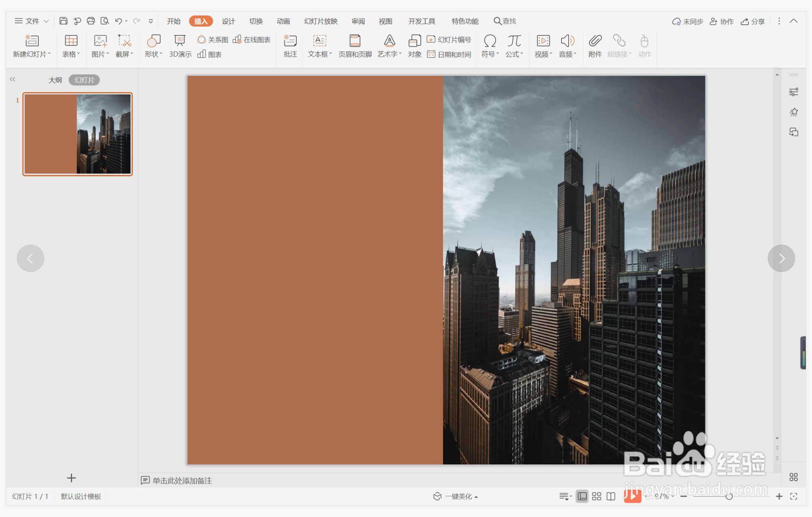Click the 新建幻灯片 new slide icon
The width and height of the screenshot is (812, 517).
coord(32,41)
